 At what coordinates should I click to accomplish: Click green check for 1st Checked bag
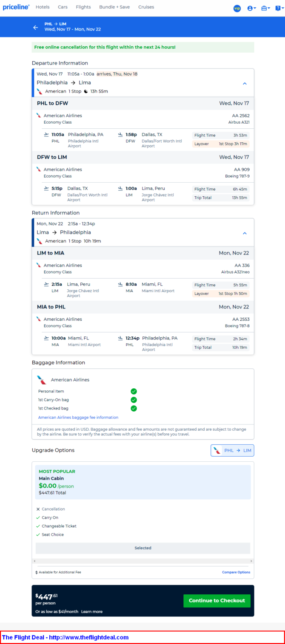point(134,408)
